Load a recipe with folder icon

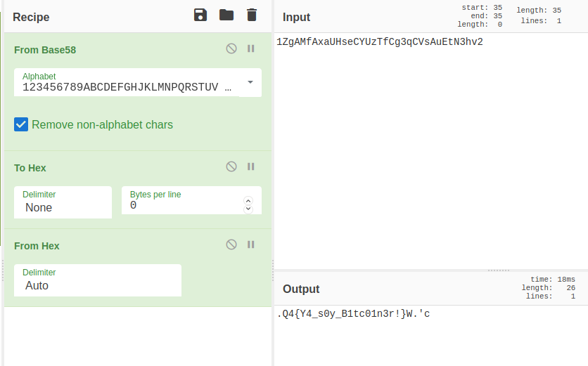[x=226, y=15]
